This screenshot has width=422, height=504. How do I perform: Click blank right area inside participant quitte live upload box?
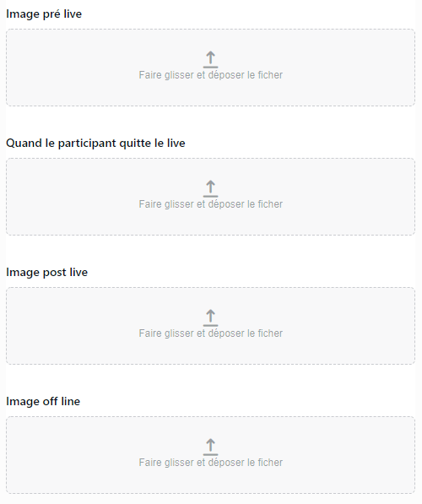click(x=350, y=197)
